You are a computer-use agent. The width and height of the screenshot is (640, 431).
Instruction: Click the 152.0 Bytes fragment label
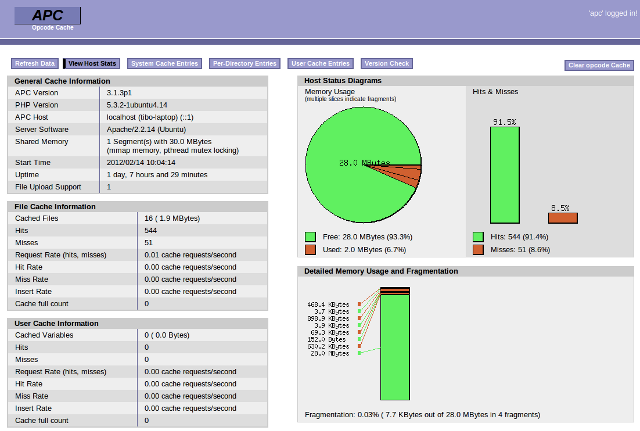coord(327,339)
